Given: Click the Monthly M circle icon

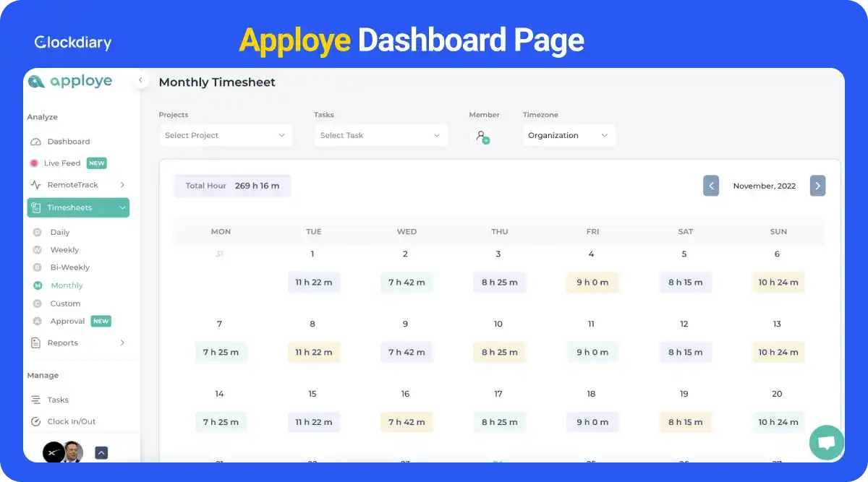Looking at the screenshot, I should tap(38, 285).
